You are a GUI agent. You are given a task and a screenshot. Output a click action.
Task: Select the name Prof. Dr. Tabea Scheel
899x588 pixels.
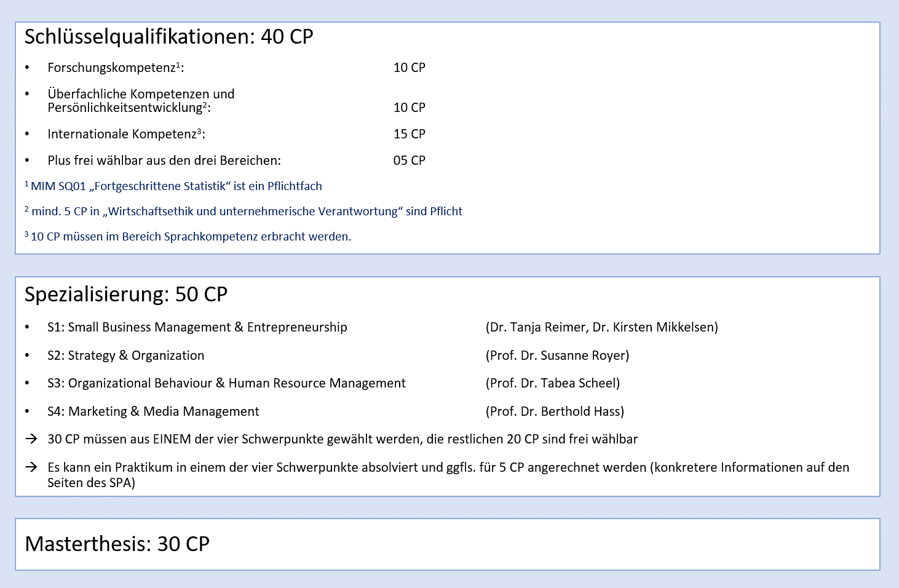[x=552, y=383]
